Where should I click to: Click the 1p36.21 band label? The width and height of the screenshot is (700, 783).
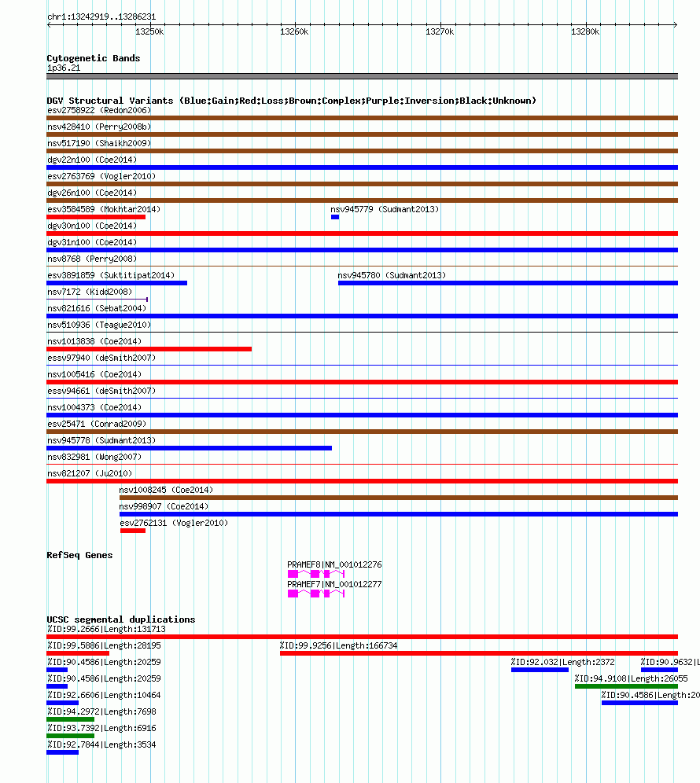(64, 68)
